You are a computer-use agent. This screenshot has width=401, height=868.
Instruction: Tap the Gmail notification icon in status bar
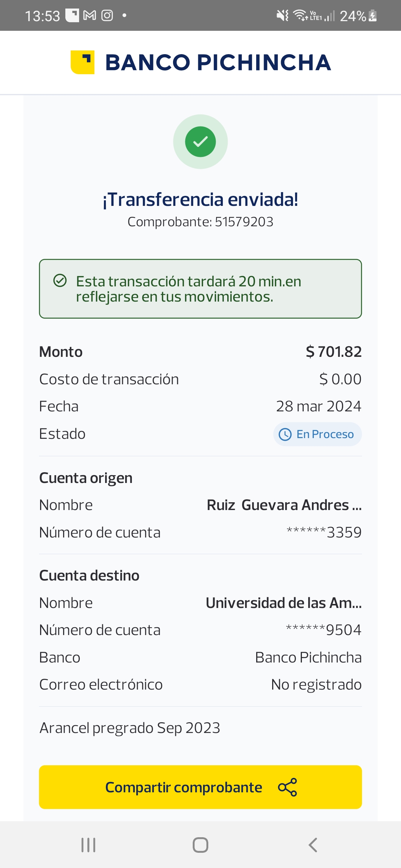click(89, 16)
